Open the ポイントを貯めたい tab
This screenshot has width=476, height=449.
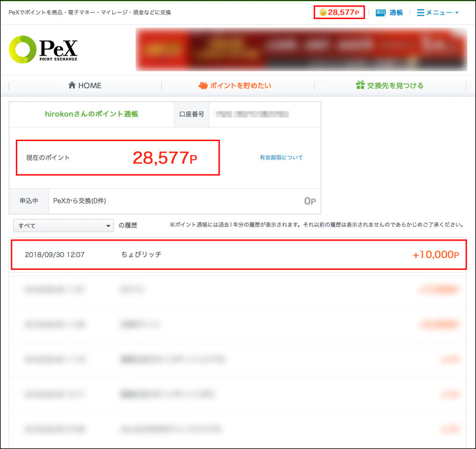234,86
